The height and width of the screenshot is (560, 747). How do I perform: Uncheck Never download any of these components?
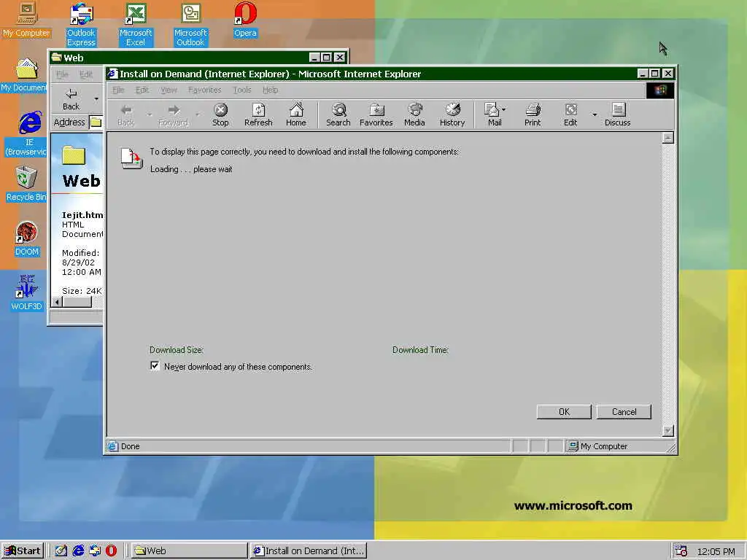(155, 366)
